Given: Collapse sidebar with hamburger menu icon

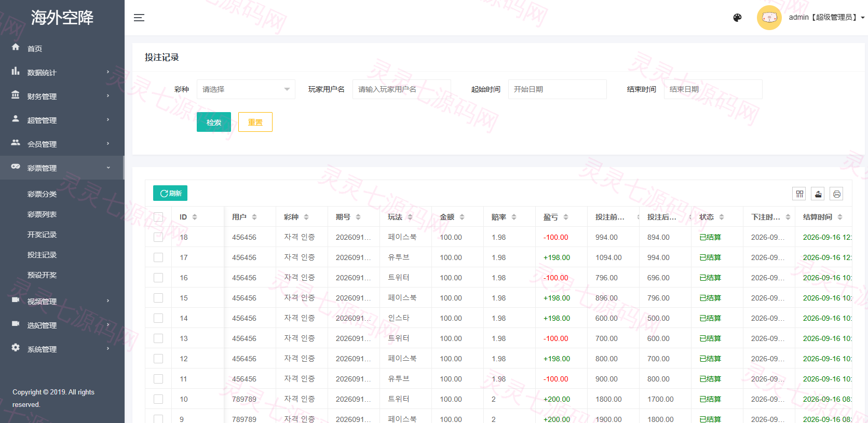Looking at the screenshot, I should click(139, 18).
